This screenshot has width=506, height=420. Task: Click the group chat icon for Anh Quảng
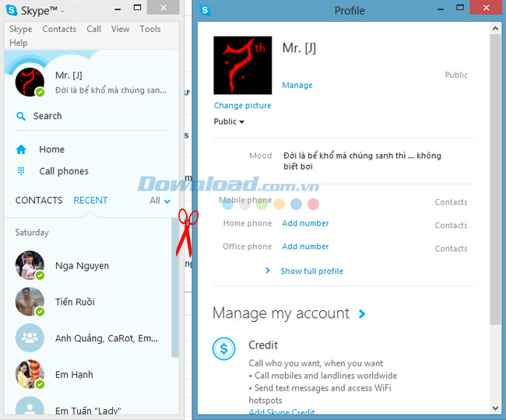(x=30, y=338)
